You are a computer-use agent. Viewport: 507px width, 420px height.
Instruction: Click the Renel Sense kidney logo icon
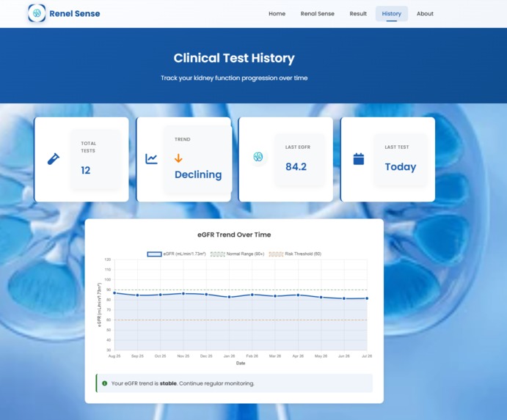pos(37,13)
